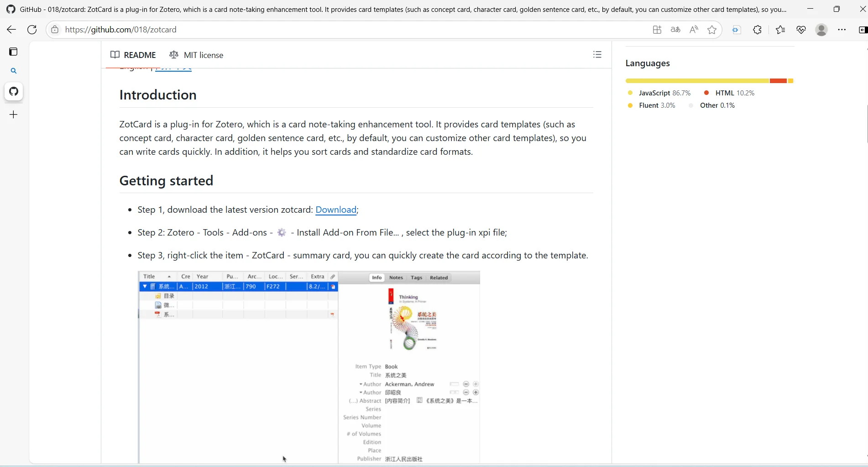Screen dimensions: 868x467
Task: Open the JavaScript 86.7% language link
Action: [659, 93]
